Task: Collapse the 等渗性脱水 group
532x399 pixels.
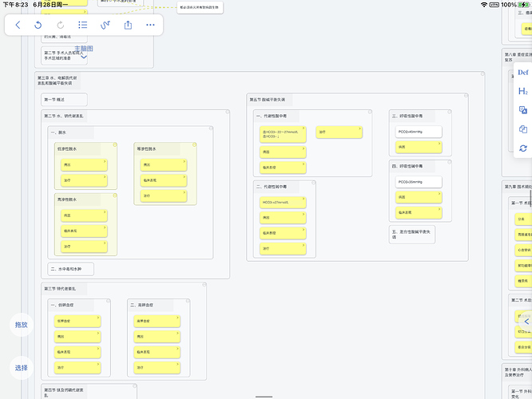Action: (194, 144)
